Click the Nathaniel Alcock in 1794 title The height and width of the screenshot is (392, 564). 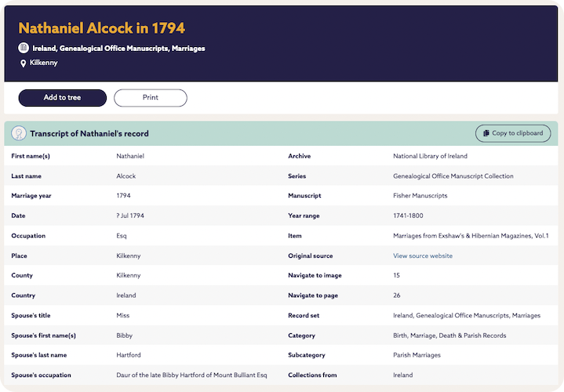(x=101, y=28)
